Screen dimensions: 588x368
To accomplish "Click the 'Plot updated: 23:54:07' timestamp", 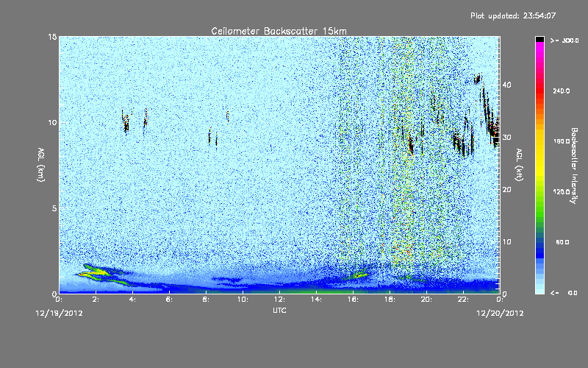I will (513, 15).
